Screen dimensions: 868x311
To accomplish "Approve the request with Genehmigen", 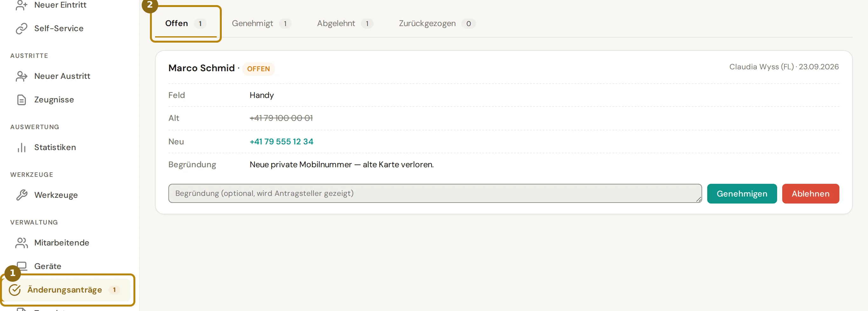I will [x=742, y=194].
